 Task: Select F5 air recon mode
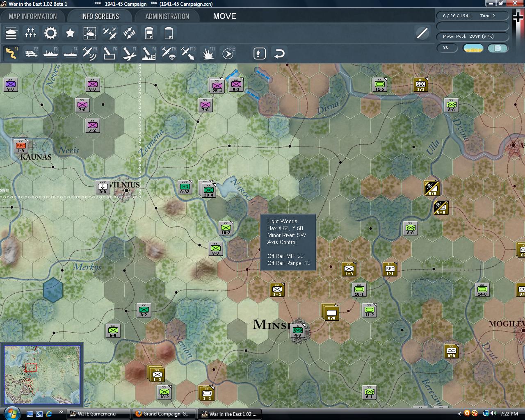coord(90,53)
